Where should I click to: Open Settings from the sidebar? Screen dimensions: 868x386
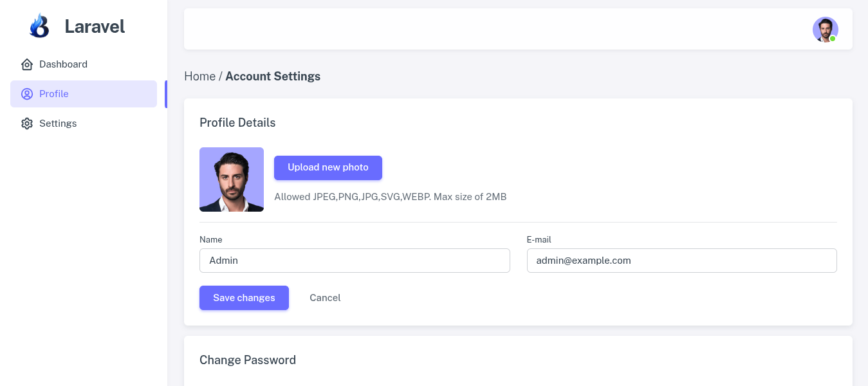(58, 124)
